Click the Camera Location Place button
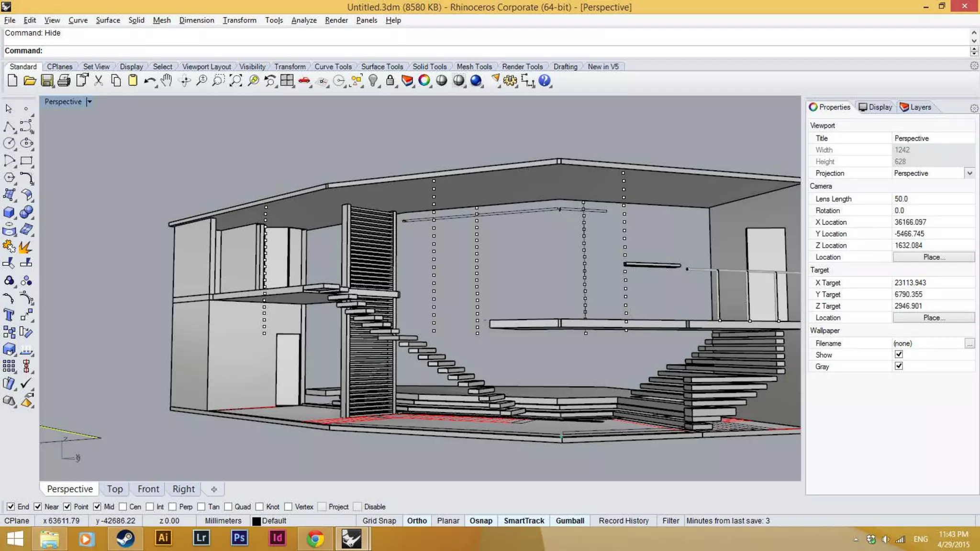The image size is (980, 551). click(933, 257)
